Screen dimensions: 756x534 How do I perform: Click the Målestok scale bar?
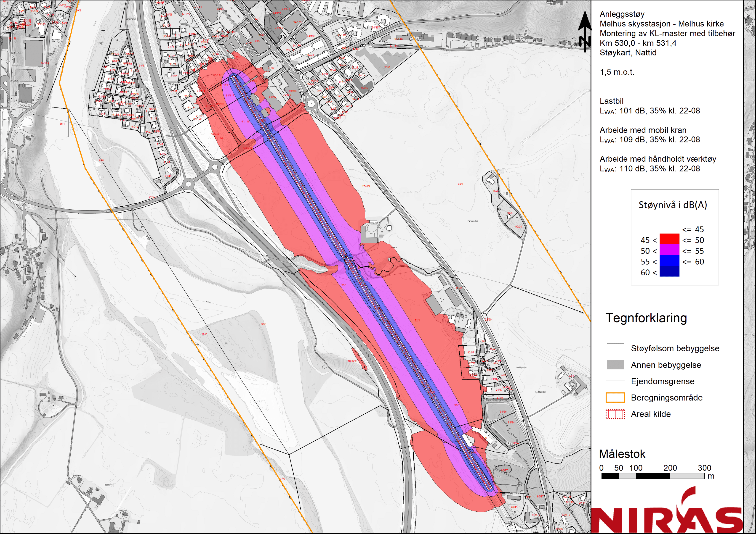click(653, 476)
